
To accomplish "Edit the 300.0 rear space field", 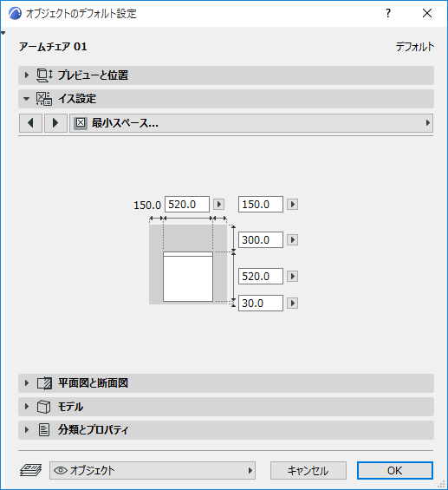I will [261, 239].
